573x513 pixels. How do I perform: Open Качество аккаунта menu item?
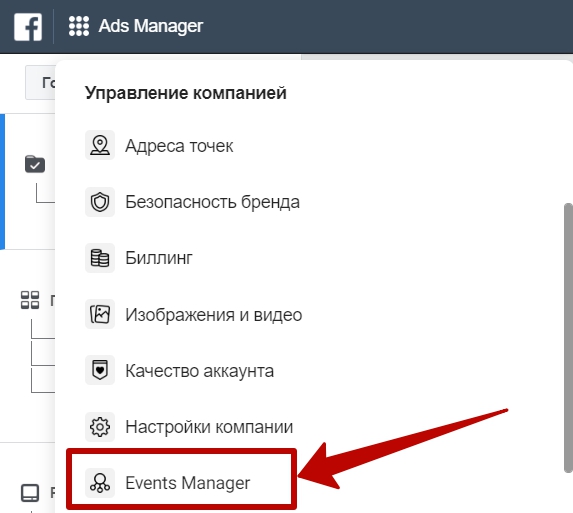[x=200, y=371]
